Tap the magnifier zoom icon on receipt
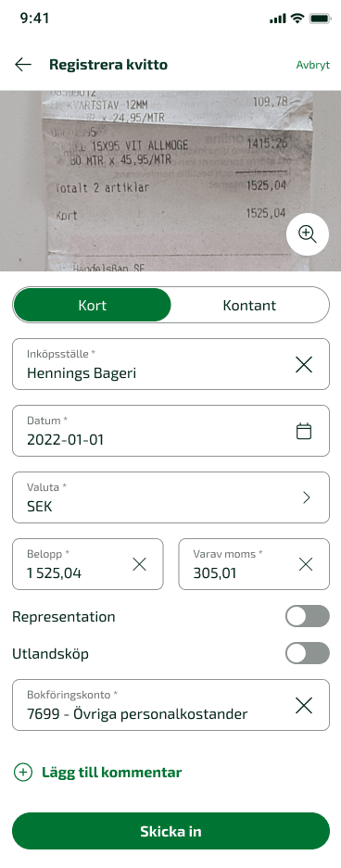The height and width of the screenshot is (868, 341). point(308,234)
